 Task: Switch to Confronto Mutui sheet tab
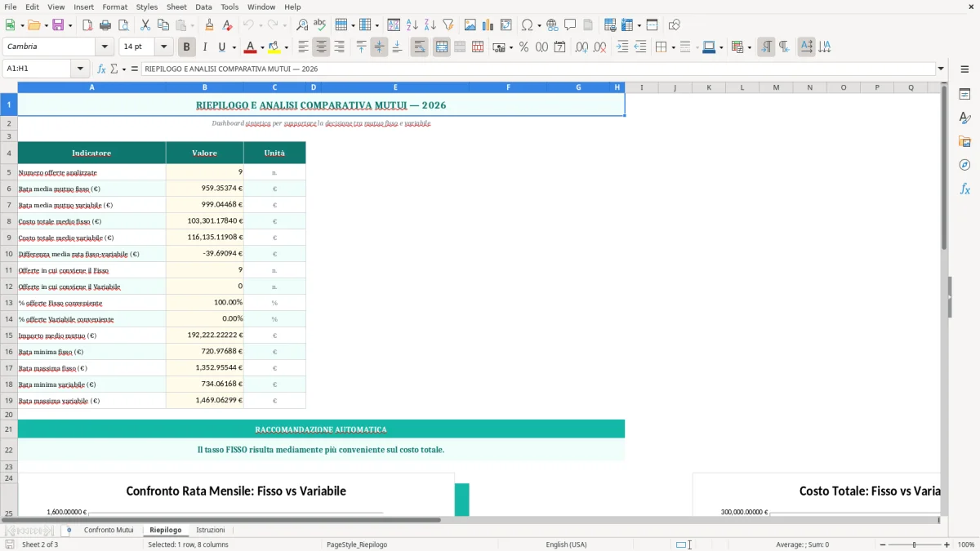(x=109, y=530)
